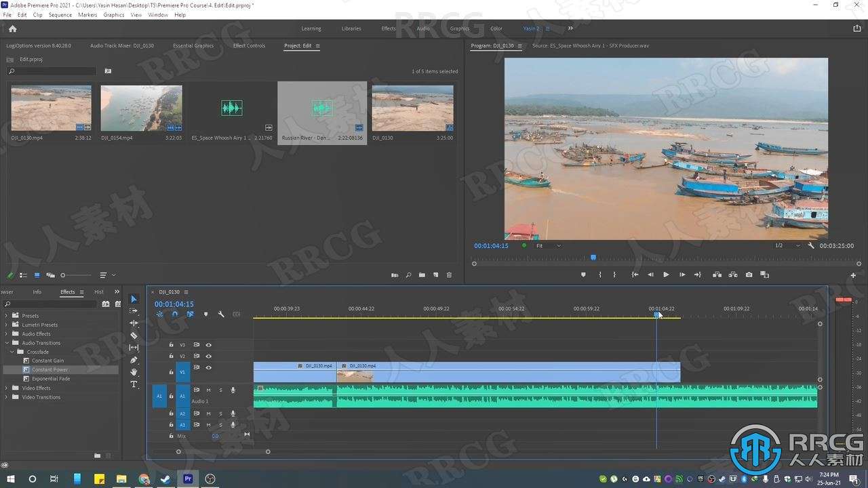Click the Extract button in Program Monitor
The image size is (868, 488).
pos(733,274)
